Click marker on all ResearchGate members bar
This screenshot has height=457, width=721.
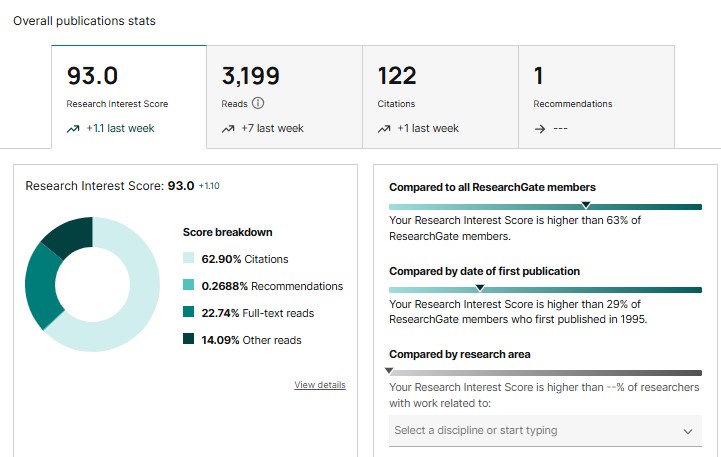[586, 205]
